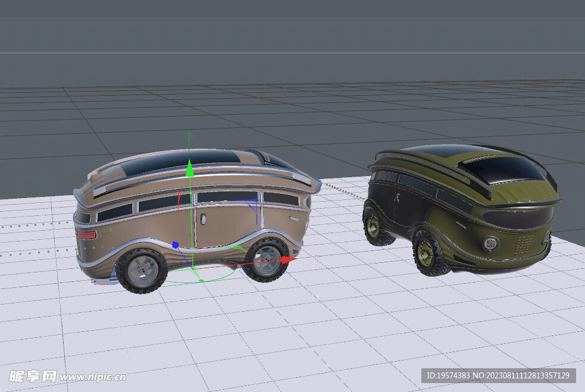Click the small red bracket handle on the car's side
The image size is (585, 392).
(x=180, y=202)
